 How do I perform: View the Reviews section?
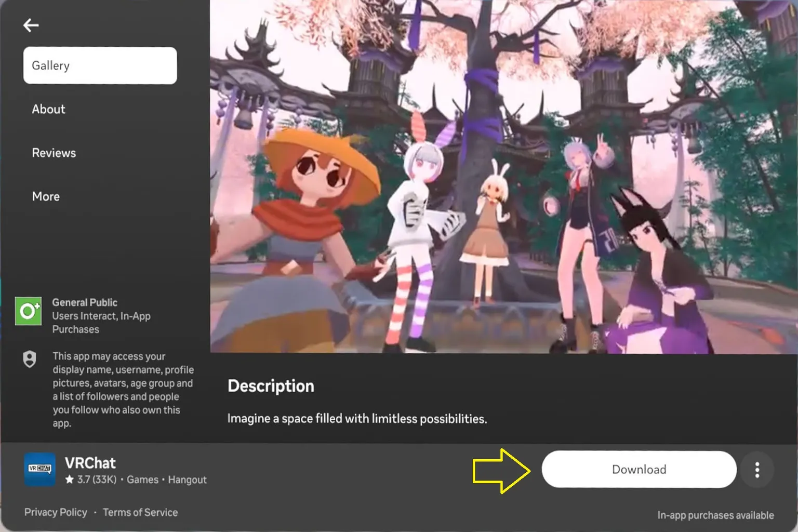point(54,152)
